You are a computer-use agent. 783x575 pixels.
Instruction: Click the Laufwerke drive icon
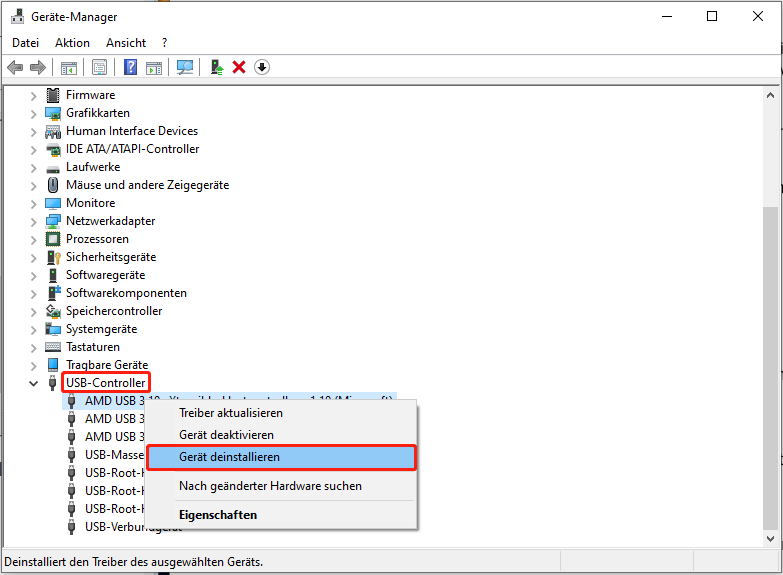(x=53, y=168)
